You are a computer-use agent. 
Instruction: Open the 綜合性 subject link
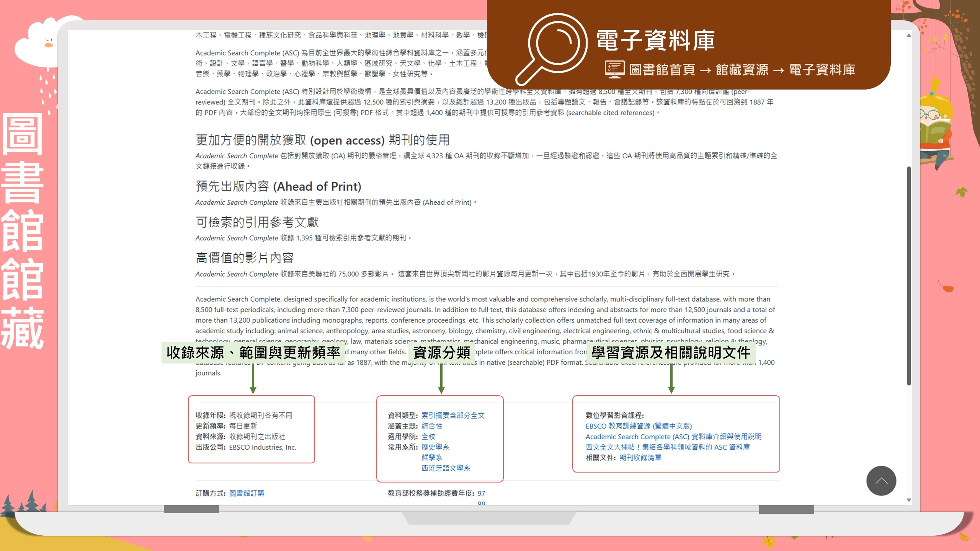point(432,426)
